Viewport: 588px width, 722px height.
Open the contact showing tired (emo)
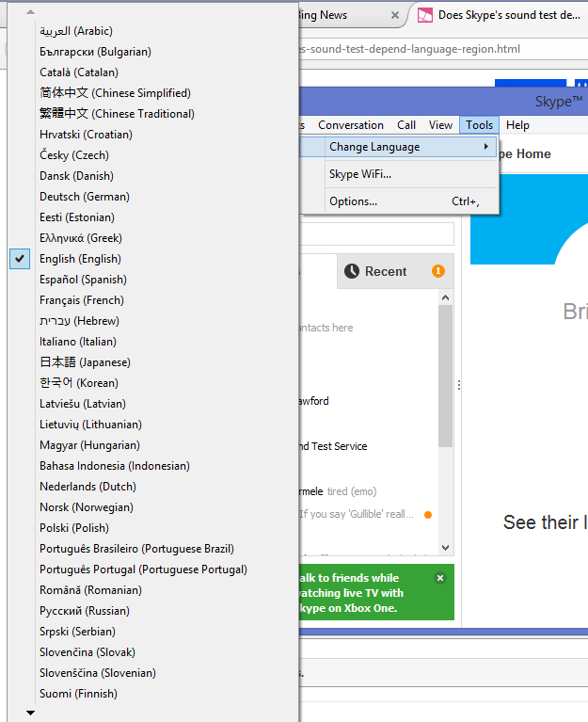338,491
